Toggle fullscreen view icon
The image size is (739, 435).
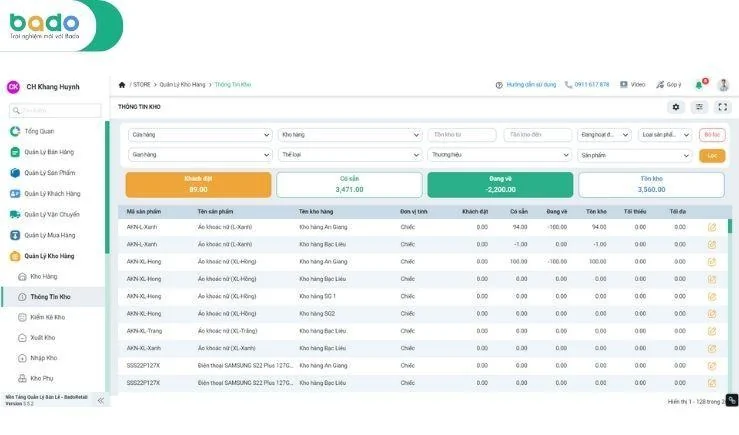click(723, 107)
